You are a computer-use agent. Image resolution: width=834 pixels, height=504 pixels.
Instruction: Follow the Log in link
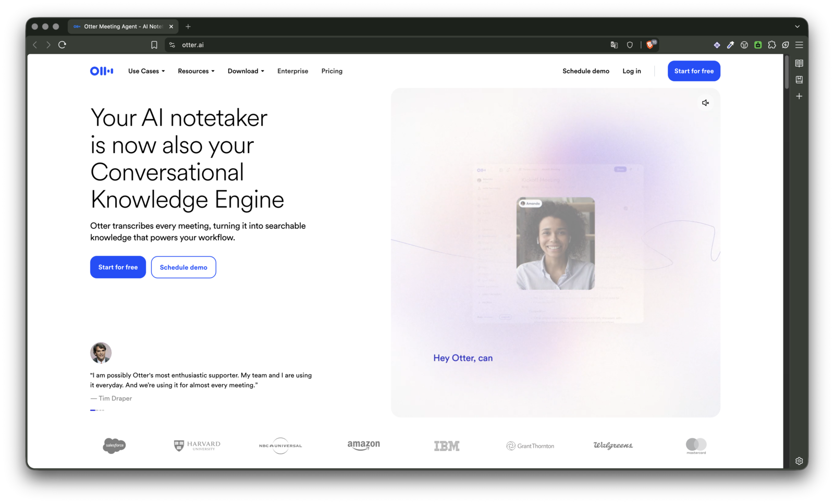pyautogui.click(x=632, y=71)
